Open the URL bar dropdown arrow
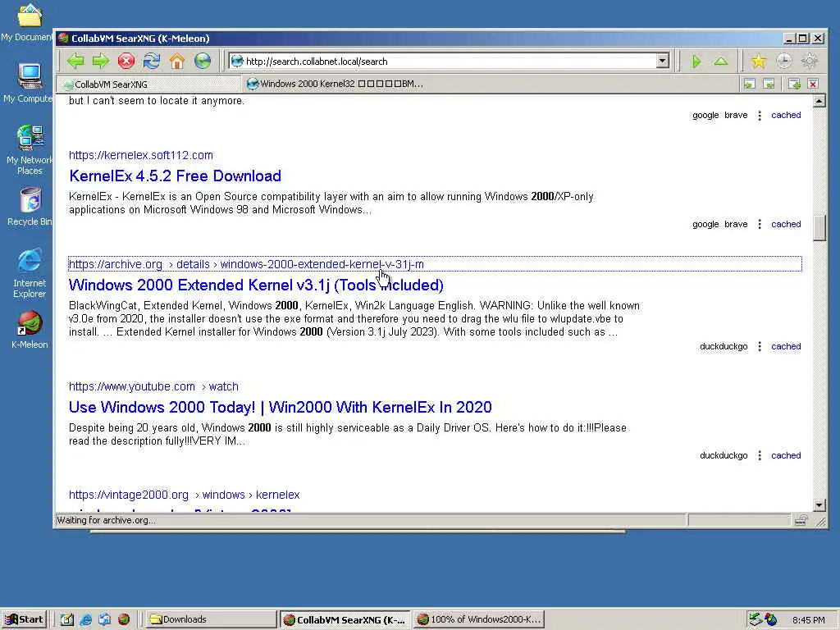The width and height of the screenshot is (840, 630). tap(662, 61)
